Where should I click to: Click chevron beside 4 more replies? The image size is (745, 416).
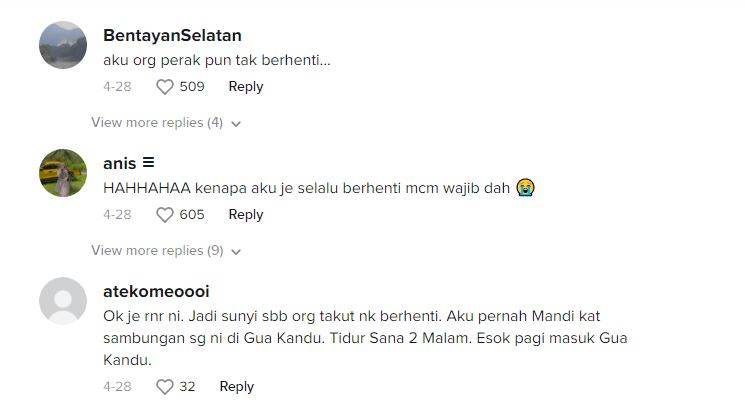[x=236, y=124]
